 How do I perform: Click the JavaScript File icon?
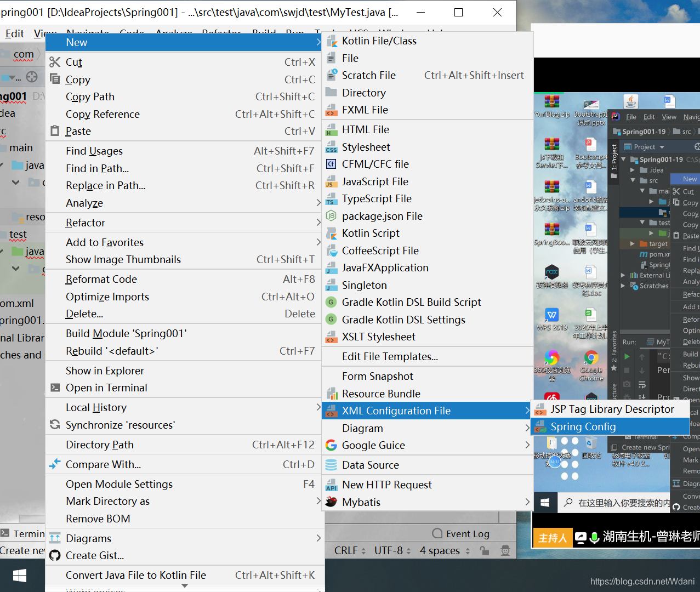(x=331, y=182)
